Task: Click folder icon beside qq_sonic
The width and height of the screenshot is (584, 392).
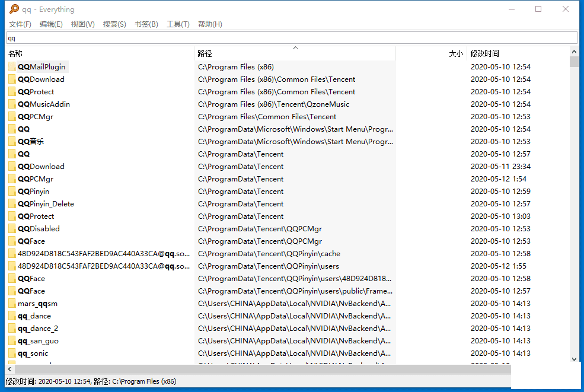Action: (12, 353)
